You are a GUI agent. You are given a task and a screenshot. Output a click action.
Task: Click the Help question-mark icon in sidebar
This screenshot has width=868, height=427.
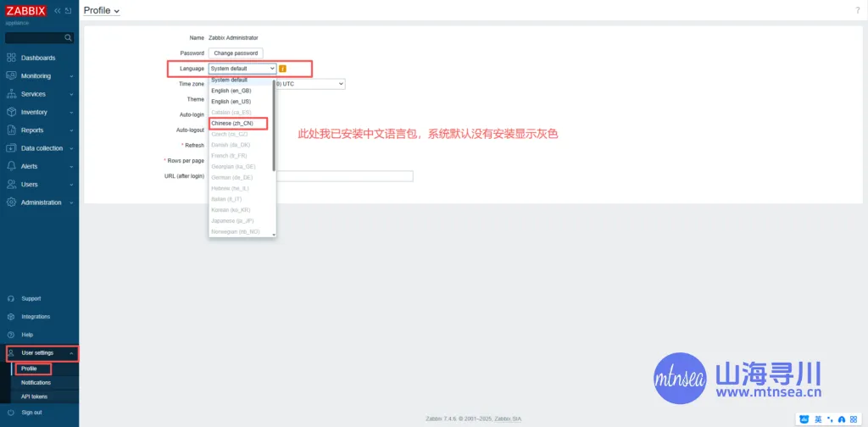click(x=10, y=335)
